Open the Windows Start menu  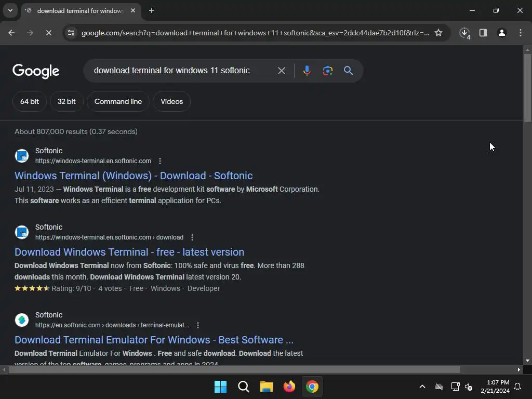coord(220,387)
